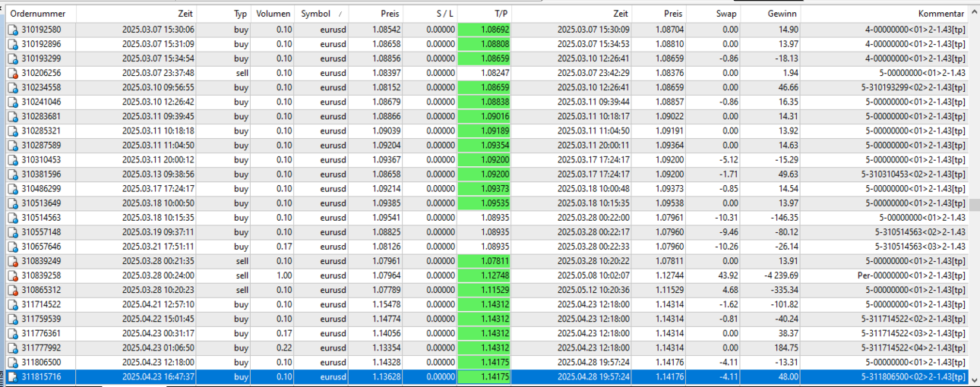The height and width of the screenshot is (387, 980).
Task: Click the green T/P value 1.09535
Action: [x=485, y=203]
